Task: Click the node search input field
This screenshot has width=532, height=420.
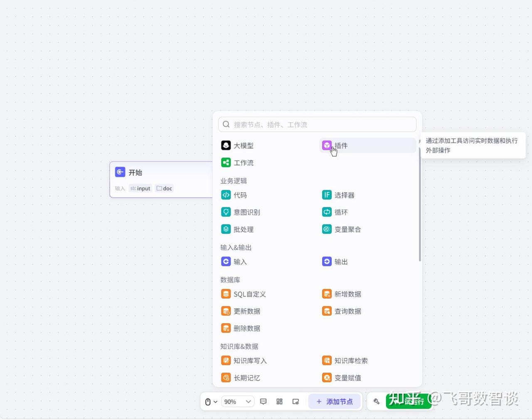Action: click(320, 125)
